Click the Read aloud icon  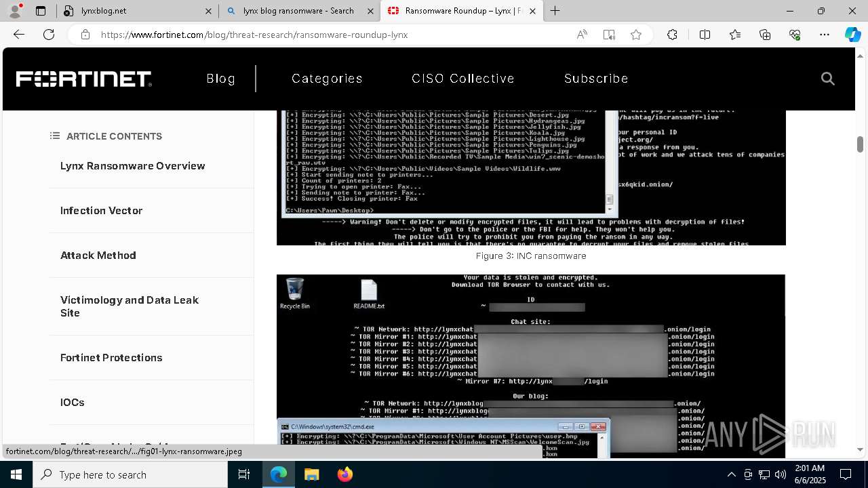[582, 35]
